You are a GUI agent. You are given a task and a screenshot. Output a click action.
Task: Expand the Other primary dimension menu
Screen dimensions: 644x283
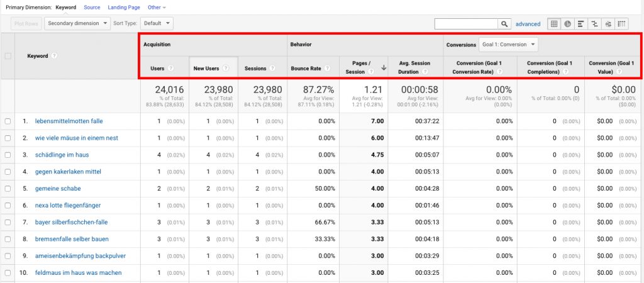[x=157, y=8]
